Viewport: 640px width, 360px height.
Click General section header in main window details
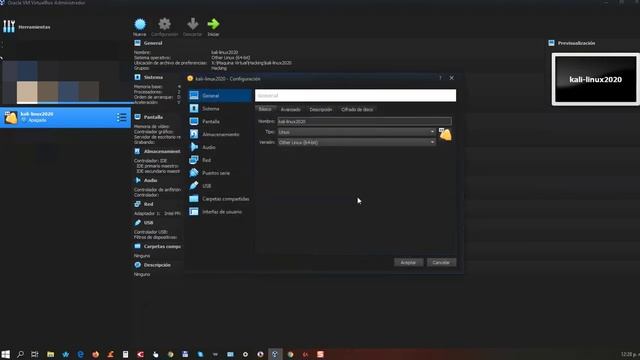coord(148,43)
